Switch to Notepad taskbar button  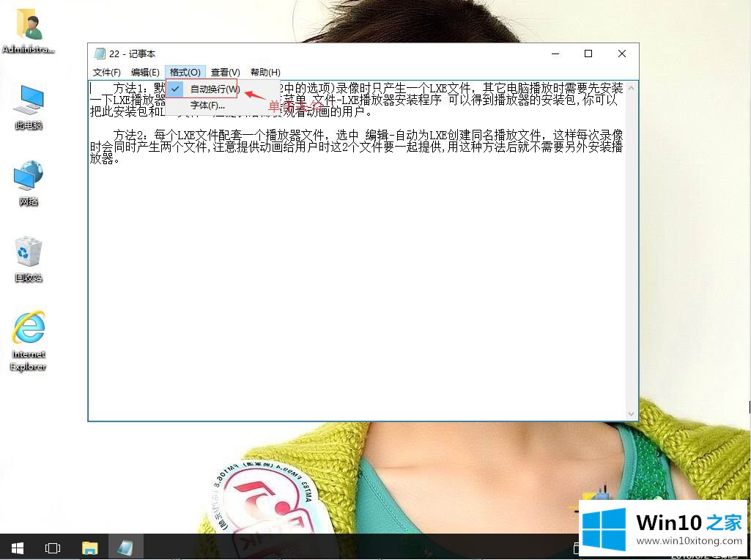125,547
